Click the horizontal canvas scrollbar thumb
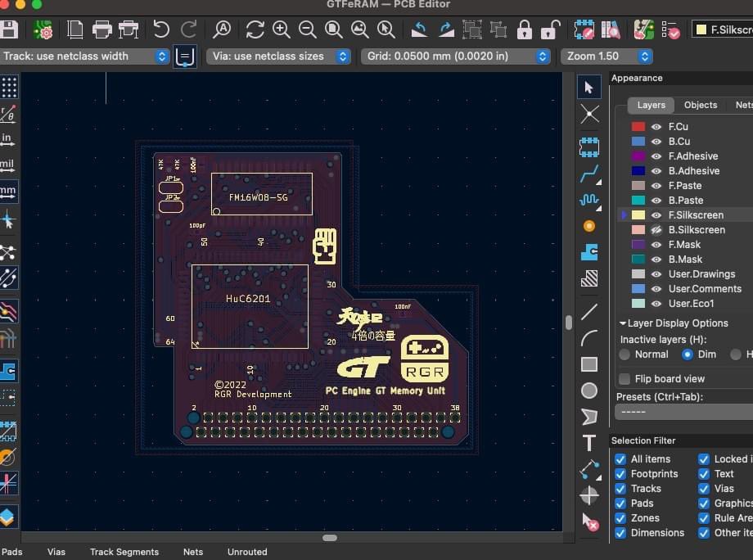The image size is (753, 560). click(x=329, y=538)
